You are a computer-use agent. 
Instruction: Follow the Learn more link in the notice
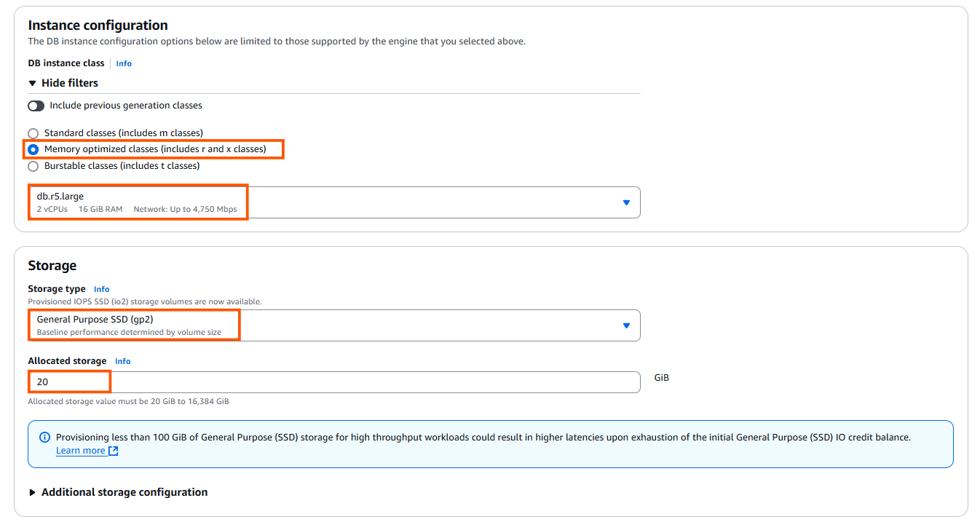pyautogui.click(x=80, y=450)
